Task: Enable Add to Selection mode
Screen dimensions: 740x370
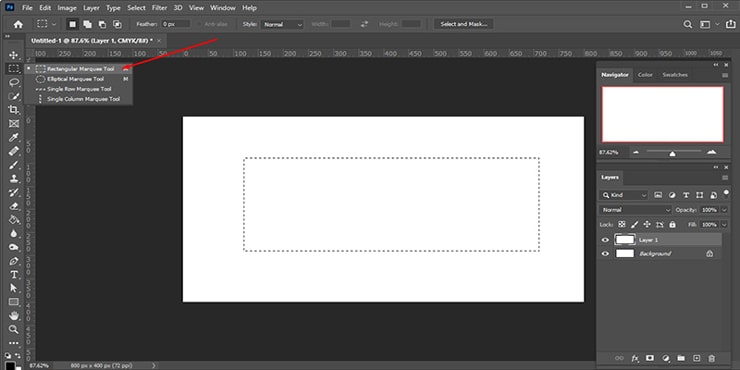Action: point(87,24)
